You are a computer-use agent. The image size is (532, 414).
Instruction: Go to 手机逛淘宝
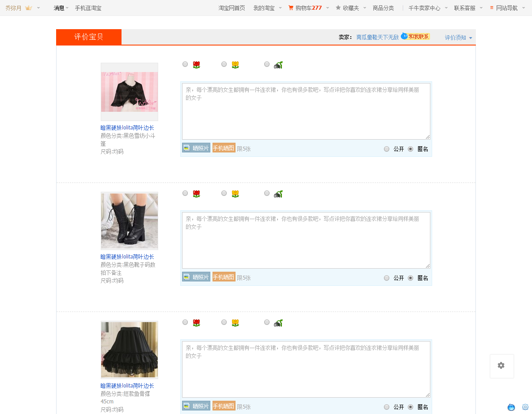pyautogui.click(x=88, y=8)
